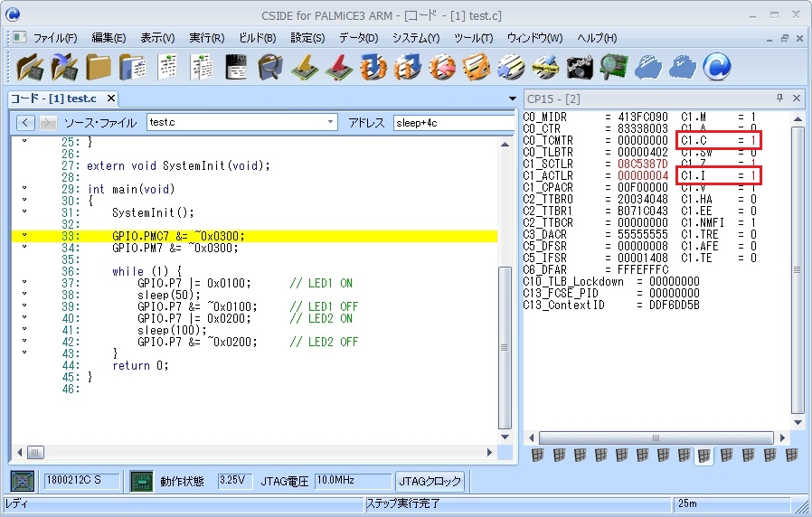
Task: Click the first orange loop arrow step icon
Action: coord(373,67)
